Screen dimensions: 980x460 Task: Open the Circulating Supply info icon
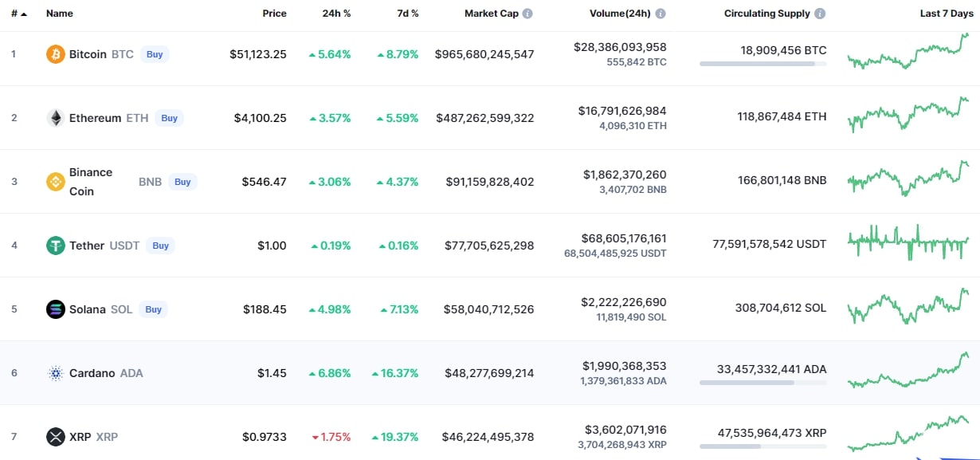[821, 14]
